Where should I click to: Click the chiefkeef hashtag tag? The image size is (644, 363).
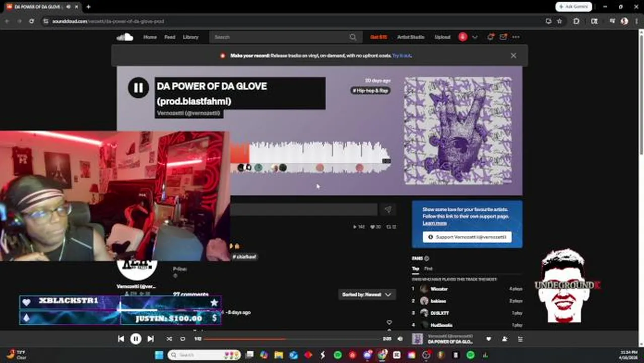[245, 257]
